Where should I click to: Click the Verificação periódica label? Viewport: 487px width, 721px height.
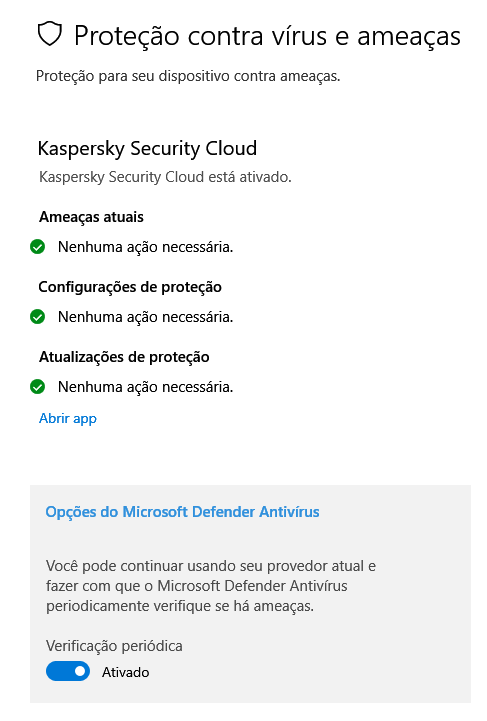coord(114,646)
